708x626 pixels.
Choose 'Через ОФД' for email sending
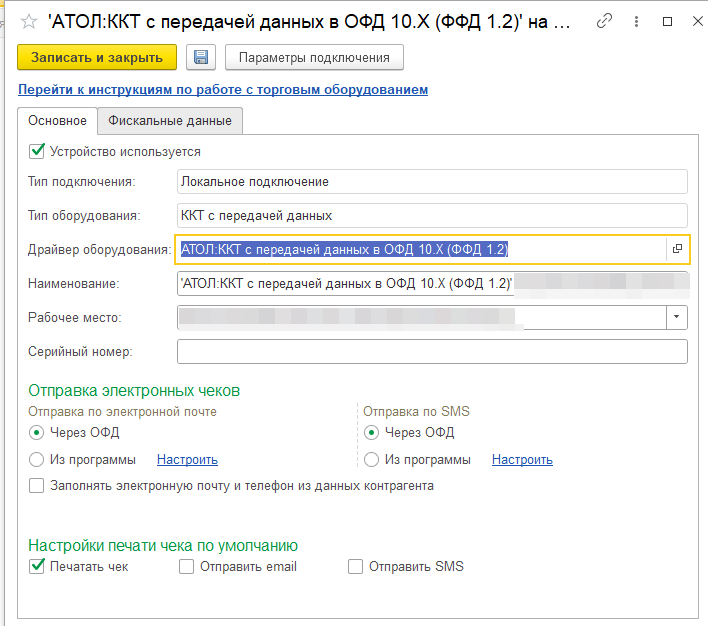pyautogui.click(x=37, y=433)
